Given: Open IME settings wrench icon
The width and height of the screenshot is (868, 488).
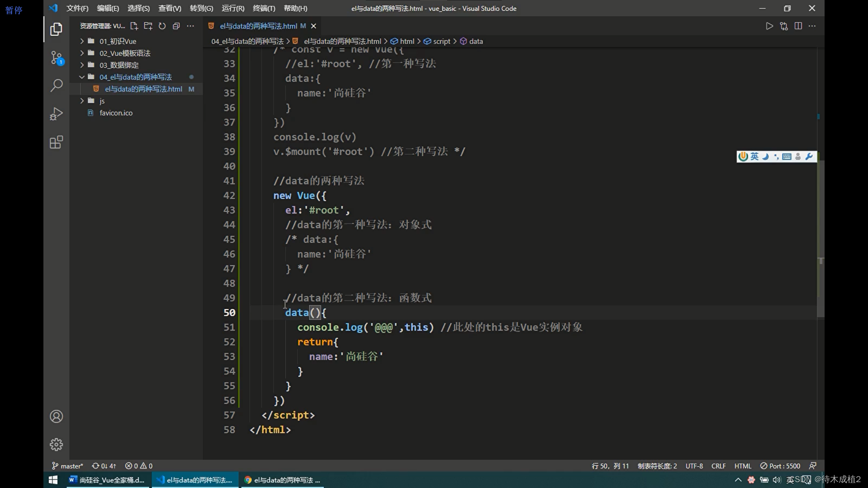Looking at the screenshot, I should click(809, 156).
